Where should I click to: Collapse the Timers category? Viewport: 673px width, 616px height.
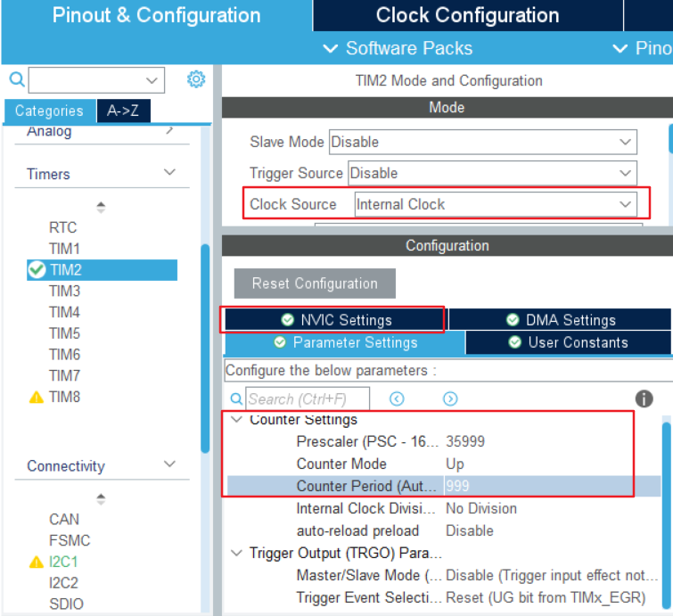click(170, 173)
